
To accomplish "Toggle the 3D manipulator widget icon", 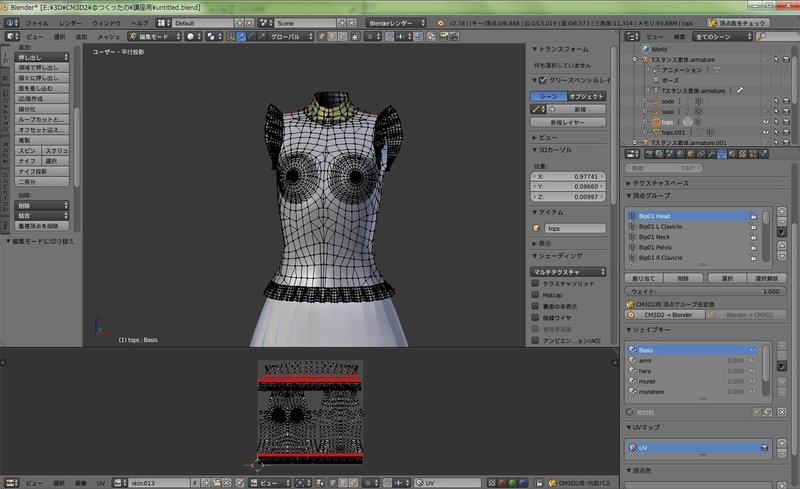I will coord(231,37).
